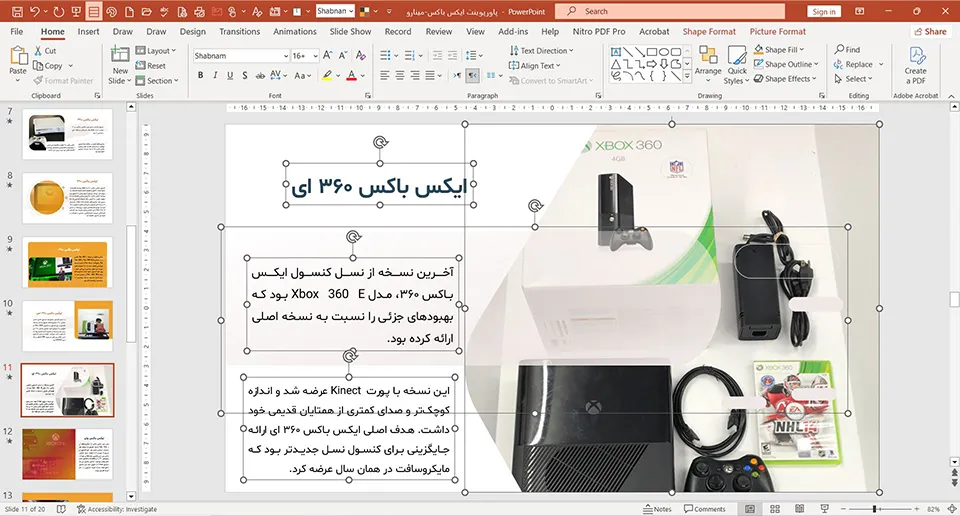Image resolution: width=960 pixels, height=516 pixels.
Task: Pick the red font color button
Action: (x=351, y=75)
